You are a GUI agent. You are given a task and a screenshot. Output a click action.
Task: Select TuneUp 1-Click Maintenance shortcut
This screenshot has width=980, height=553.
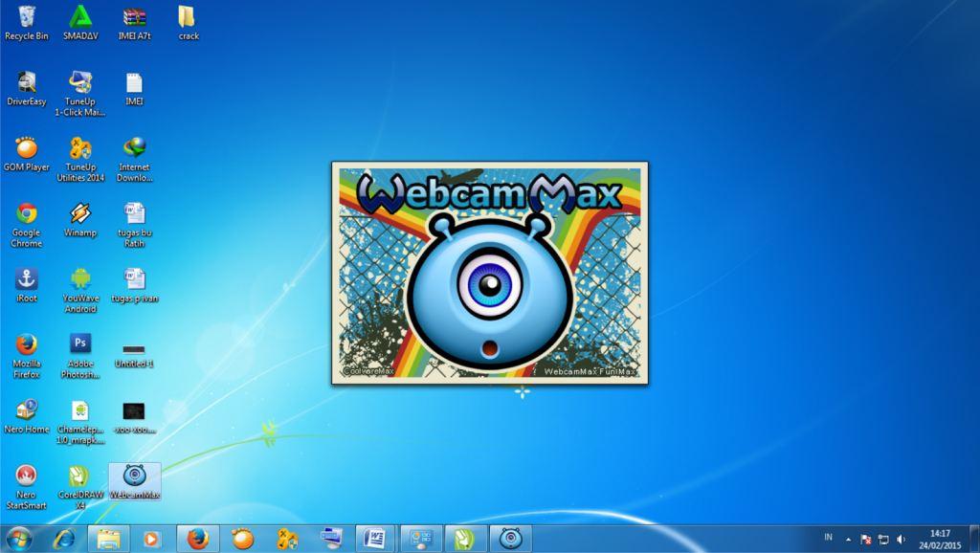[x=80, y=94]
